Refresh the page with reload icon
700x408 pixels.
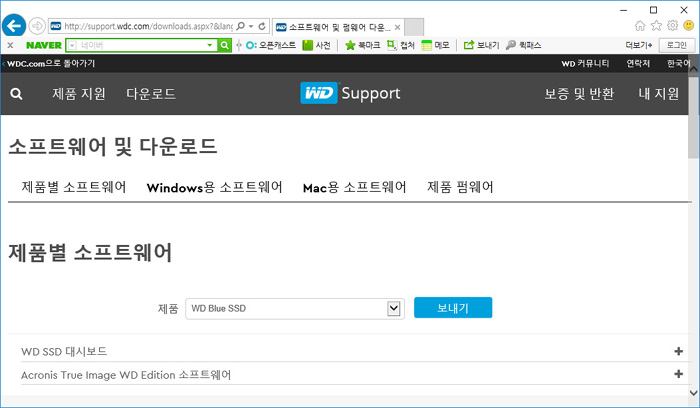(262, 26)
